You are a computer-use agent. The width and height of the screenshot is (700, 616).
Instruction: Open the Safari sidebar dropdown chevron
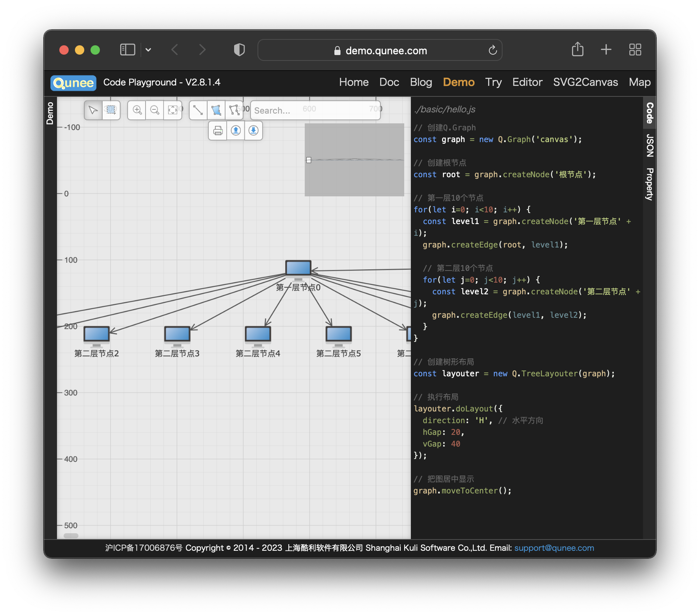click(x=148, y=50)
